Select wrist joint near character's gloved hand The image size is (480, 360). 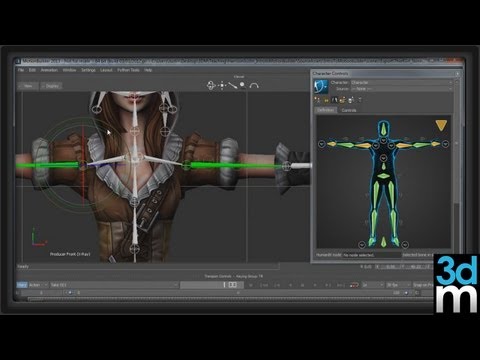287,165
